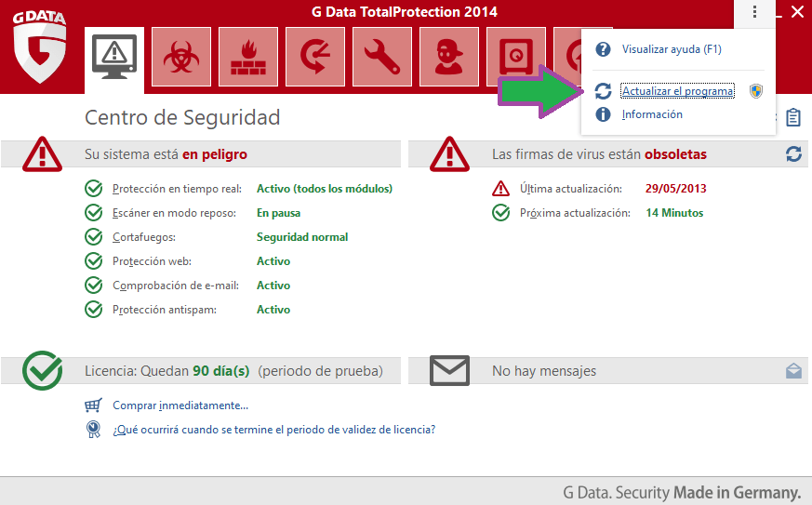
Task: Click Próxima actualización label
Action: 575,213
